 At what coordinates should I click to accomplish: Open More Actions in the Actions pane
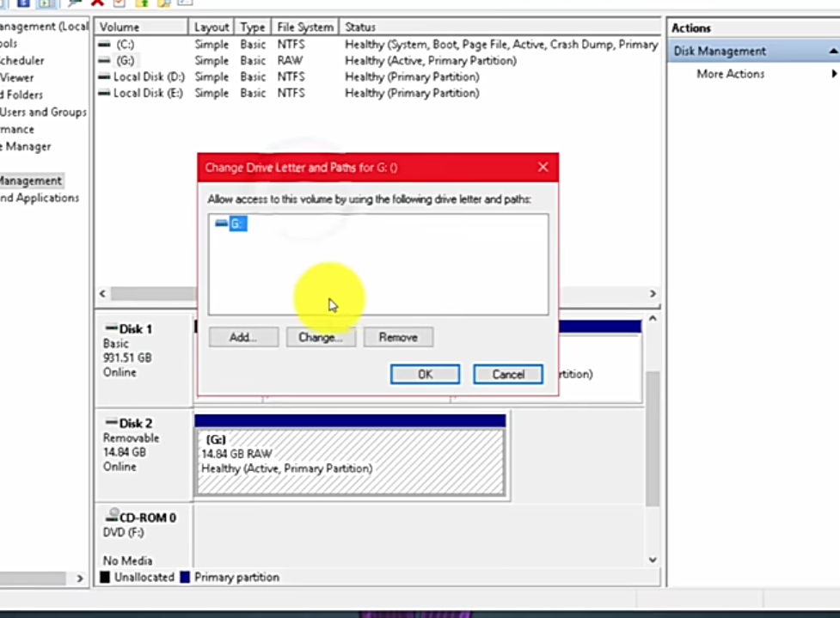point(730,74)
